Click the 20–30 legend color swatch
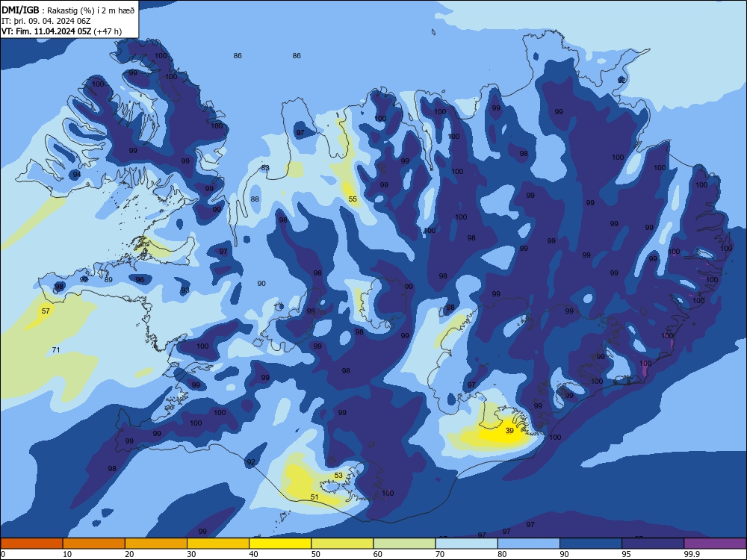This screenshot has height=560, width=747. click(156, 544)
